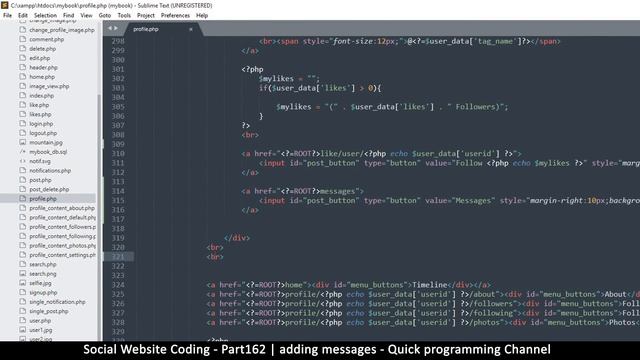Click the 'Followers)' string on line 305

(x=478, y=107)
